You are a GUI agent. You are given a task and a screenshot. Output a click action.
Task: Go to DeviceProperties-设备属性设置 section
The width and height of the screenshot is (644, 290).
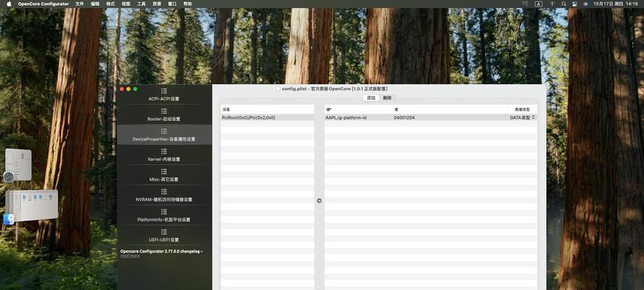164,139
